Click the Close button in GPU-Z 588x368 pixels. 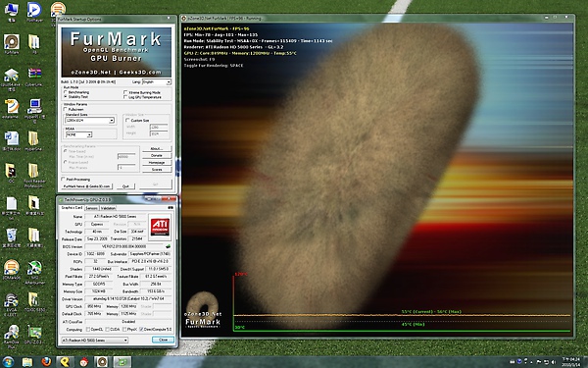[163, 340]
